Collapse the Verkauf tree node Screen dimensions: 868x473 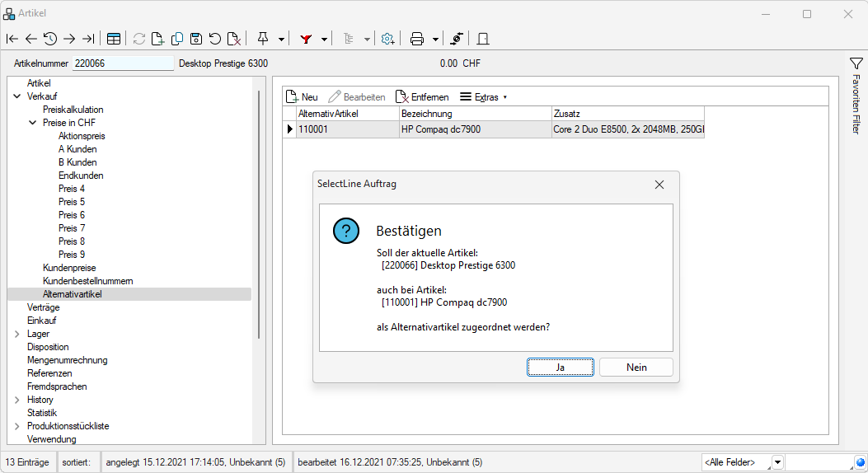(x=17, y=96)
